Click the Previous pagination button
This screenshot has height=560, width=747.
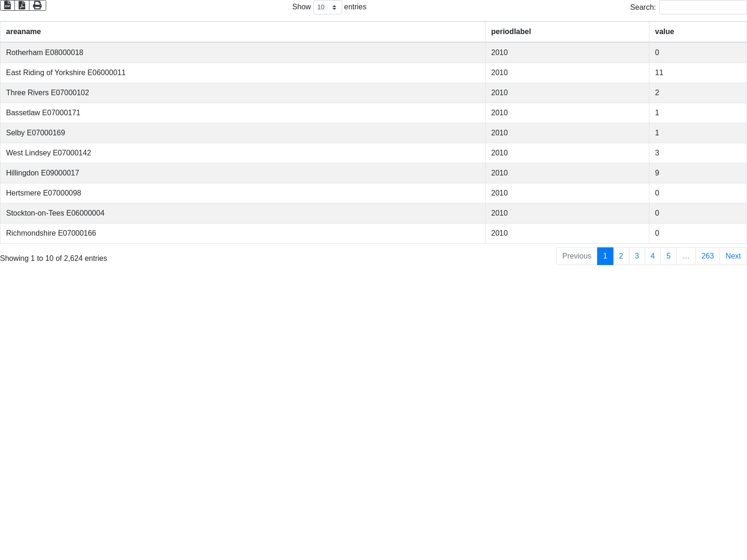577,256
